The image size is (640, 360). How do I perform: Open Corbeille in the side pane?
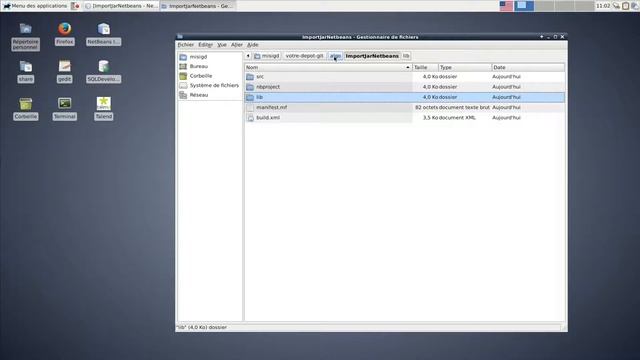click(x=210, y=76)
